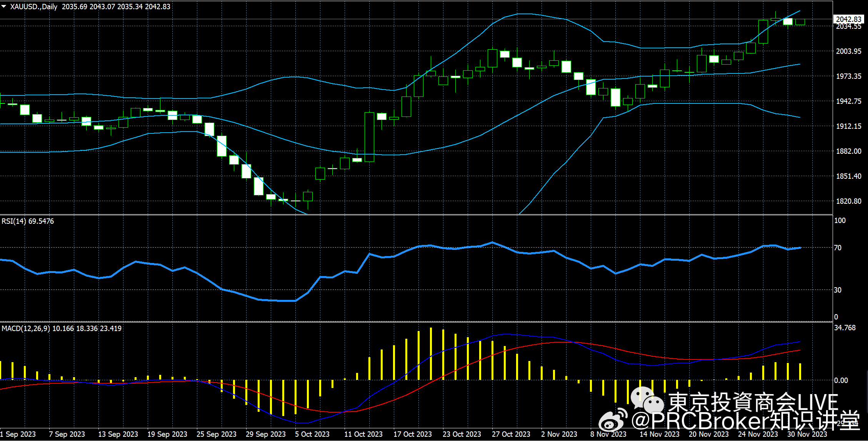Click the 17 Oct 2023 date label
Viewport: 868px width, 441px height.
coord(413,434)
